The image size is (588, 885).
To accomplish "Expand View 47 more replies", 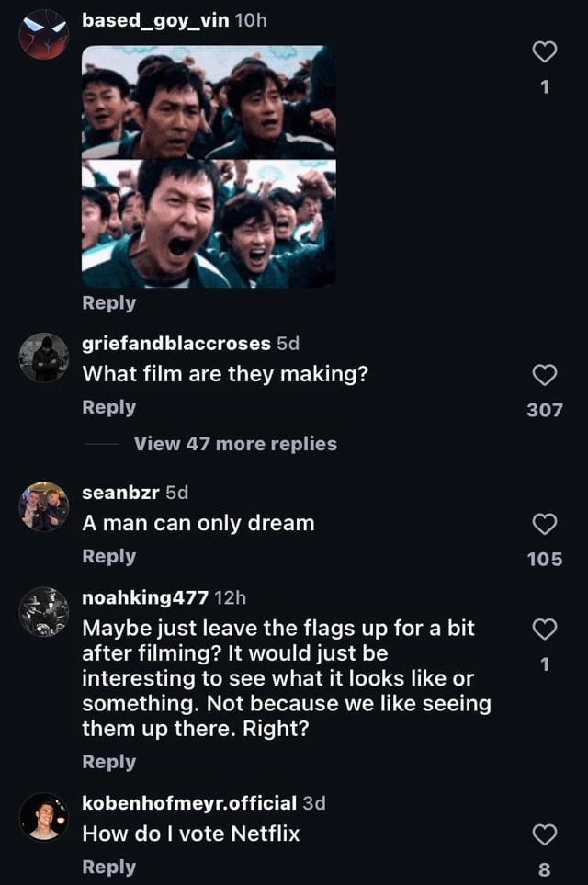I will click(x=235, y=444).
